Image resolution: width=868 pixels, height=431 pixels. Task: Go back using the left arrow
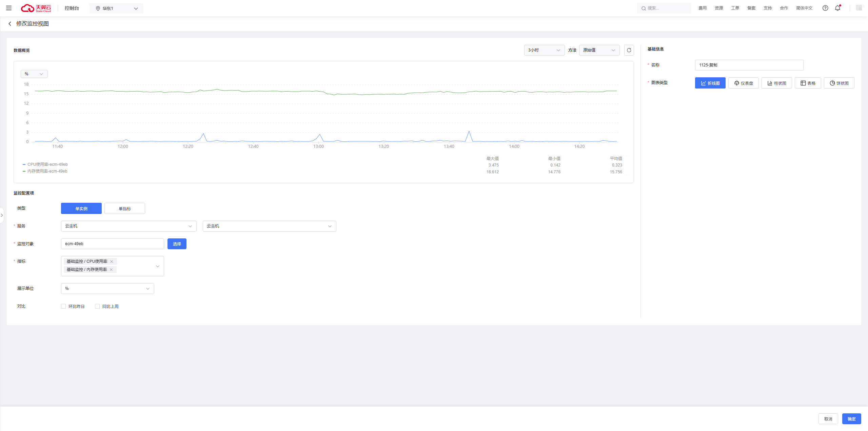point(10,24)
